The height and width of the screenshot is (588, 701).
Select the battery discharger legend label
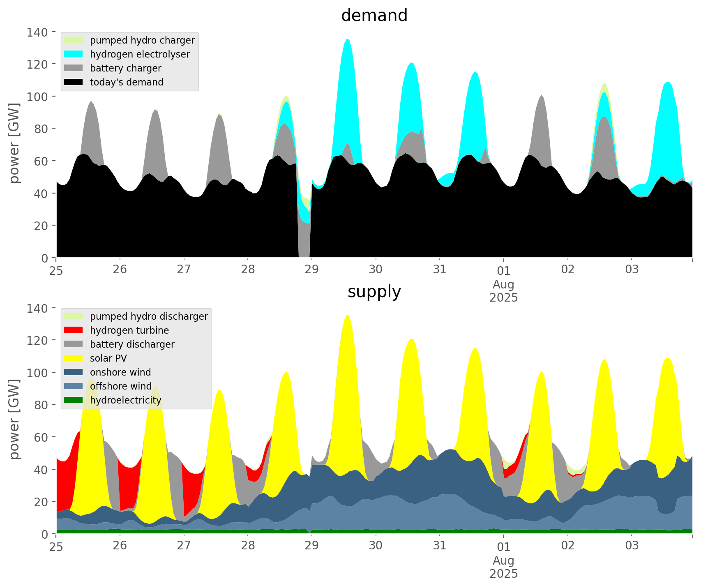coord(132,344)
